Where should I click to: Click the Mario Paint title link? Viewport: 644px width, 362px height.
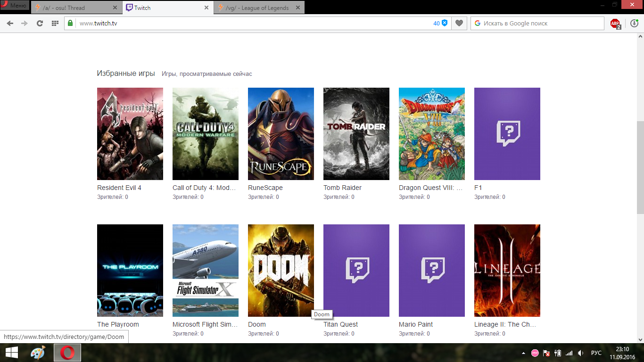click(x=416, y=324)
